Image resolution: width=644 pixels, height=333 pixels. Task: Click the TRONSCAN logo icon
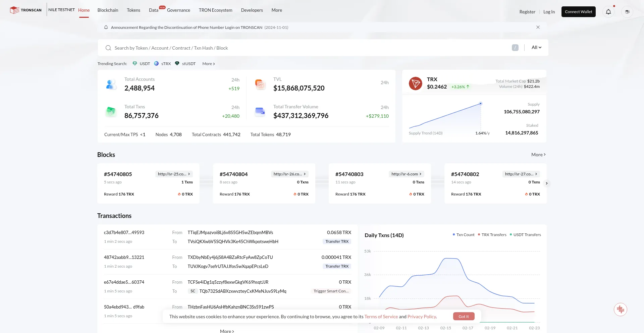(x=14, y=10)
